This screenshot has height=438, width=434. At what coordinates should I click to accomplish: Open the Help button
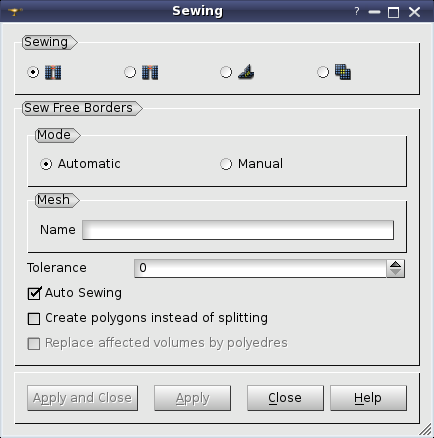368,398
